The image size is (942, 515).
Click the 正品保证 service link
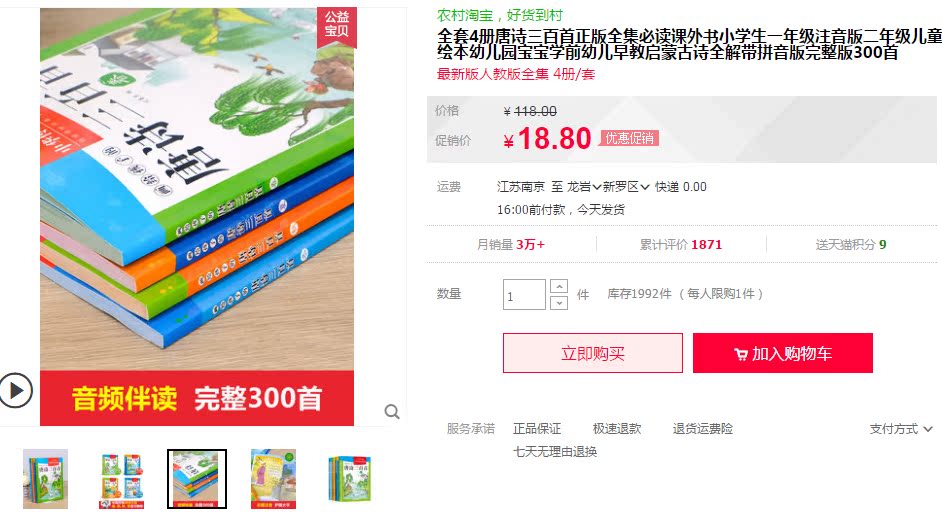click(x=536, y=428)
